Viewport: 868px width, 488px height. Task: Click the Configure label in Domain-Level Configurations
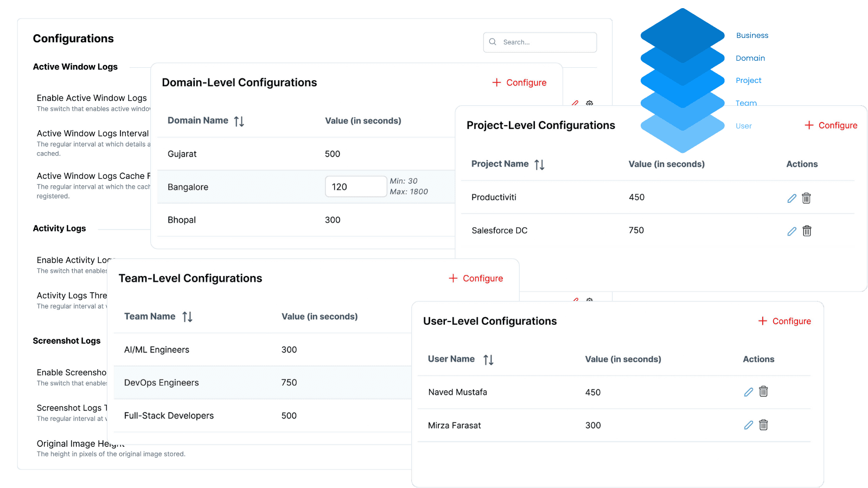(x=526, y=82)
